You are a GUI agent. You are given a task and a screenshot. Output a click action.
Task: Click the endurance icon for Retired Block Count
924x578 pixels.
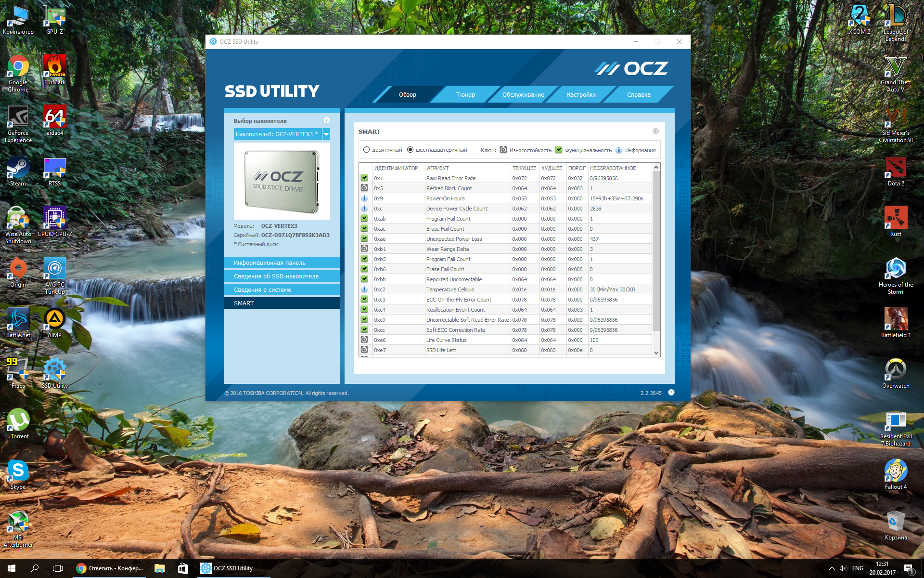point(364,188)
